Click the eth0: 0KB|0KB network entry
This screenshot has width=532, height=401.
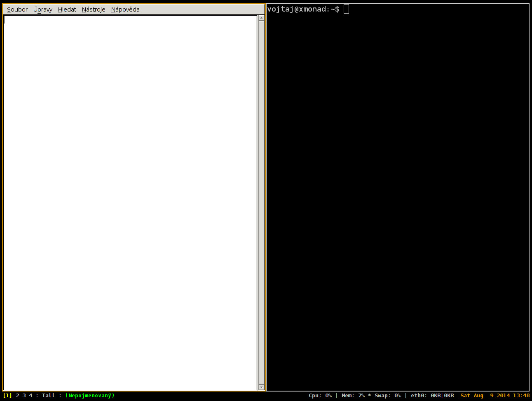pos(432,396)
